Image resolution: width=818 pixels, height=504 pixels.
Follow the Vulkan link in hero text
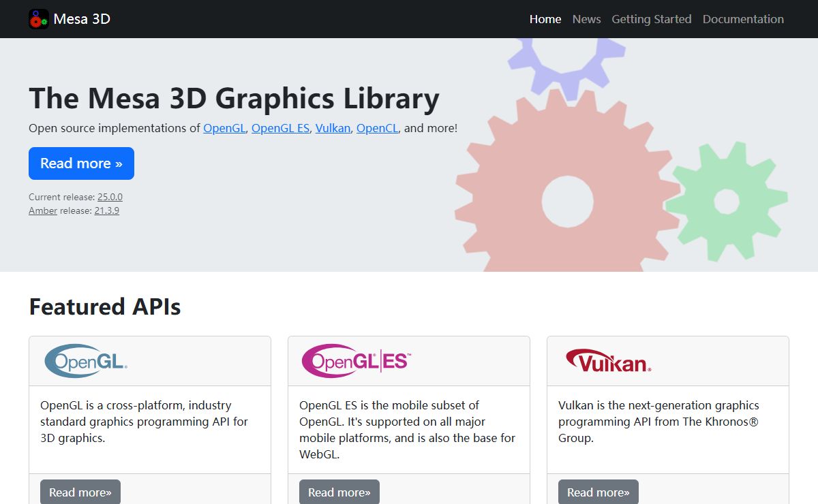click(333, 128)
